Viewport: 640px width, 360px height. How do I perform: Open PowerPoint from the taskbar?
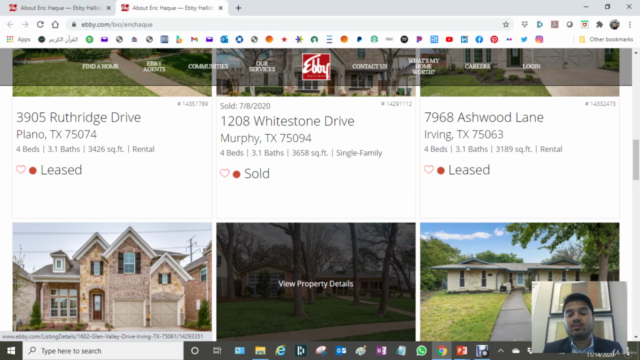click(x=462, y=351)
